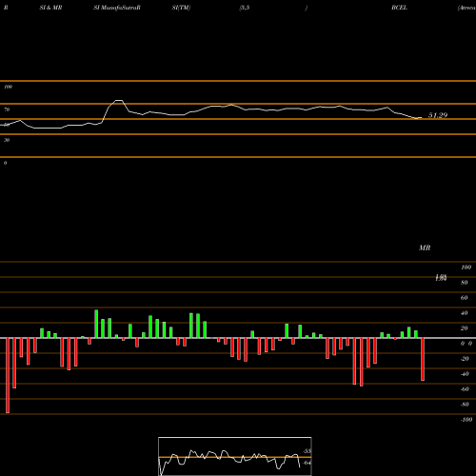Image resolution: width=476 pixels, height=476 pixels.
Task: Click the 'SI MunafaSutraR' header text
Action: pos(117,8)
